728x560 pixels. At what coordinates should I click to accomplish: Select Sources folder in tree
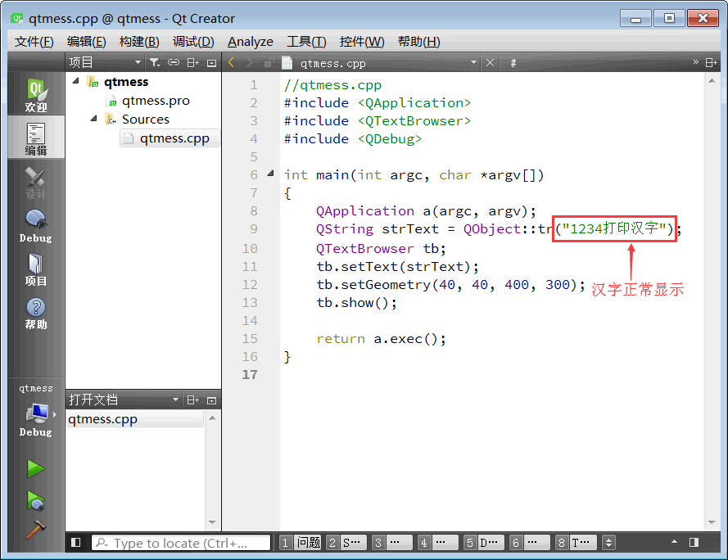pos(145,120)
